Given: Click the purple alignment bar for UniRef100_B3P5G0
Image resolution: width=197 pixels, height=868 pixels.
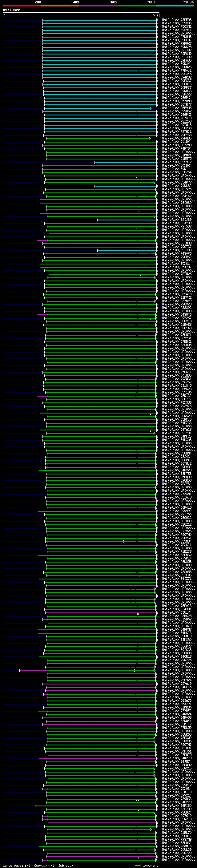Looking at the screenshot, I should tap(98, 555).
